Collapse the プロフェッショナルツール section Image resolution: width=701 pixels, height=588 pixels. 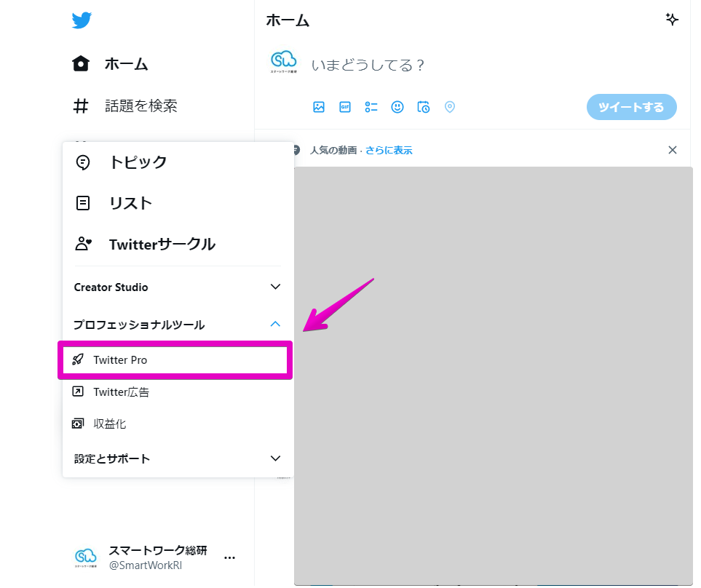click(x=178, y=325)
